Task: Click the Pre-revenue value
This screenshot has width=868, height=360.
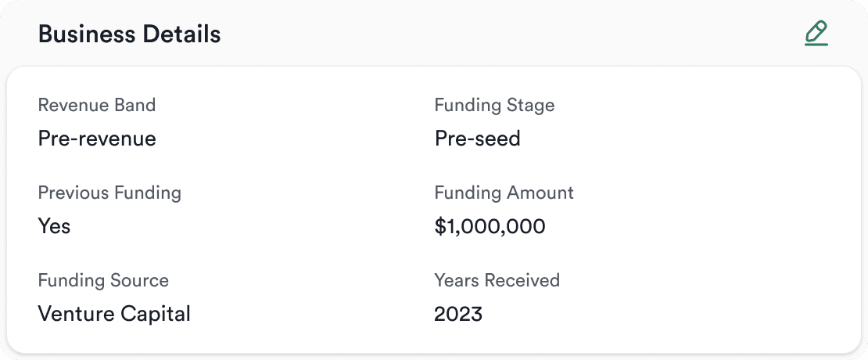Action: 97,139
